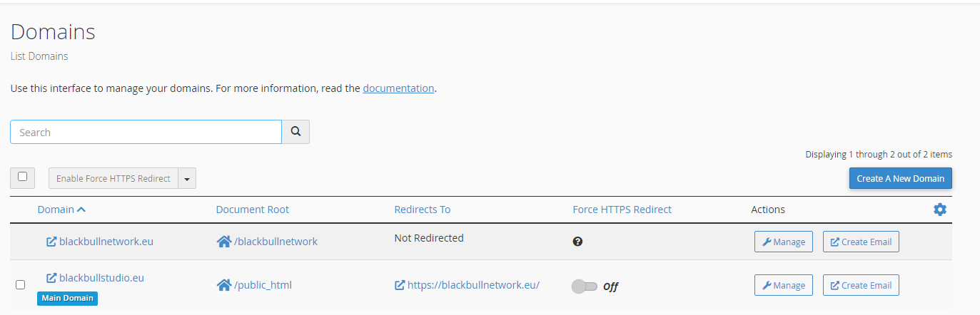This screenshot has height=315, width=980.
Task: Toggle Force HTTPS Redirect switch for blackbullstudio.eu
Action: click(x=585, y=286)
